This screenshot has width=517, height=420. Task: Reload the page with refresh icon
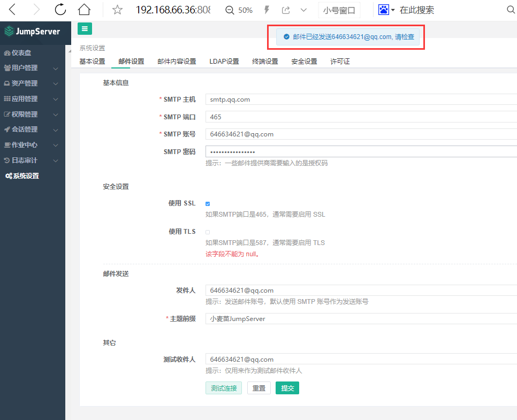point(60,10)
